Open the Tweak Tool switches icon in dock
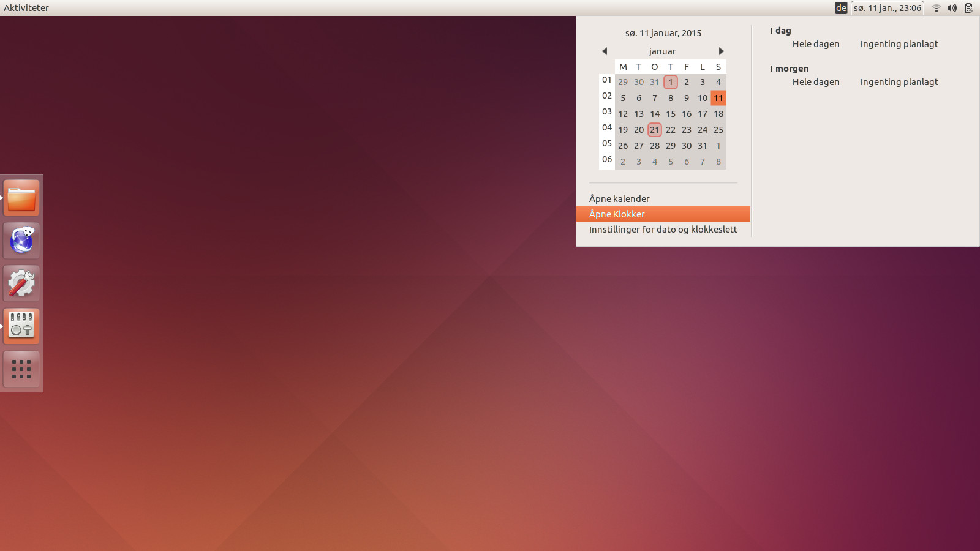Image resolution: width=980 pixels, height=551 pixels. point(21,326)
